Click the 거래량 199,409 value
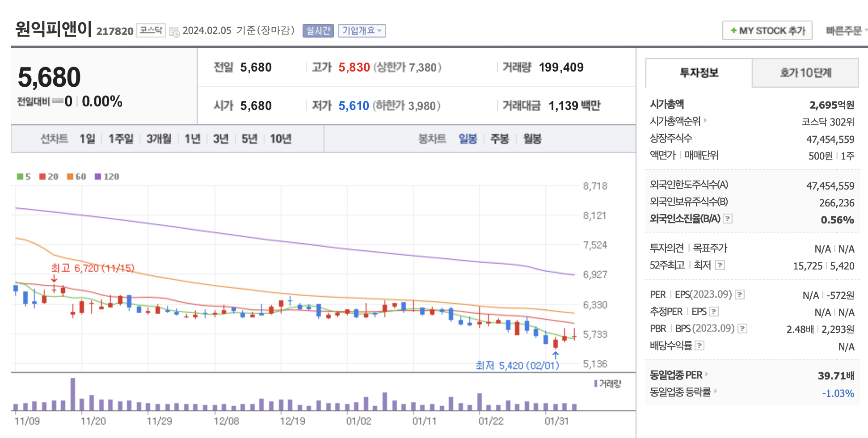The height and width of the screenshot is (438, 868). click(561, 67)
